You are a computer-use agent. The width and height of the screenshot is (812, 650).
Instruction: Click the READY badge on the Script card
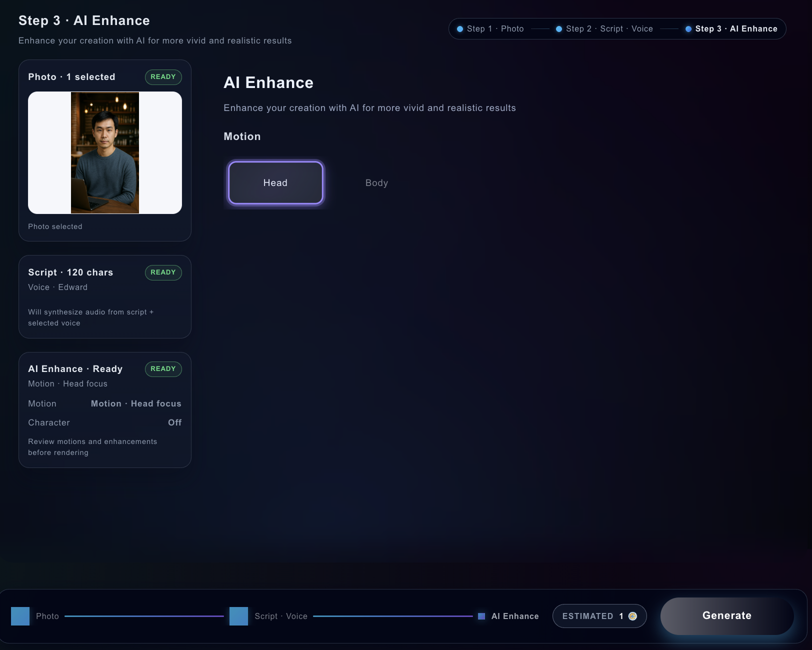click(163, 272)
